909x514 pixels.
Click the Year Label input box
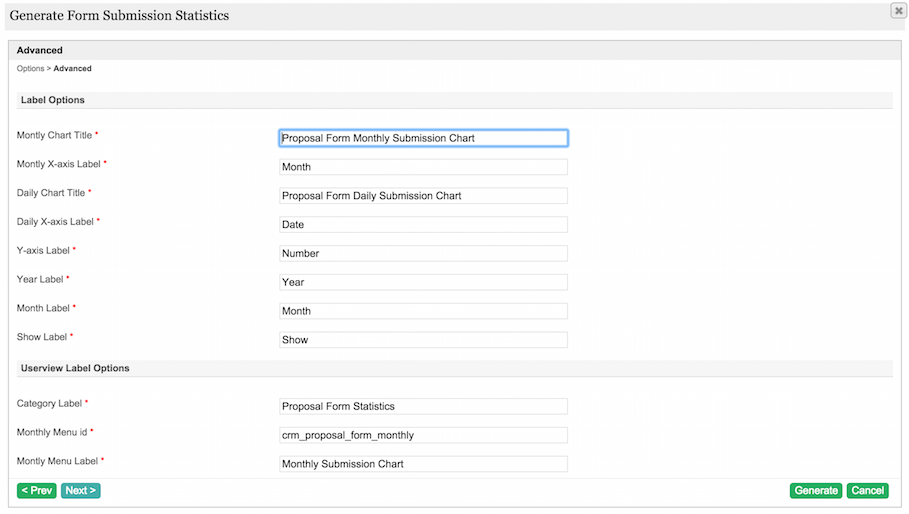(x=423, y=282)
